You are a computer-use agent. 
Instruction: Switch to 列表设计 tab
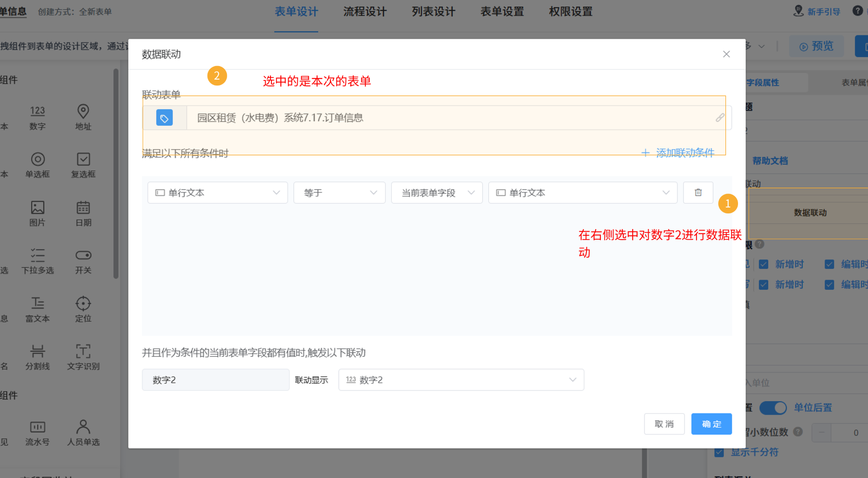(x=434, y=12)
